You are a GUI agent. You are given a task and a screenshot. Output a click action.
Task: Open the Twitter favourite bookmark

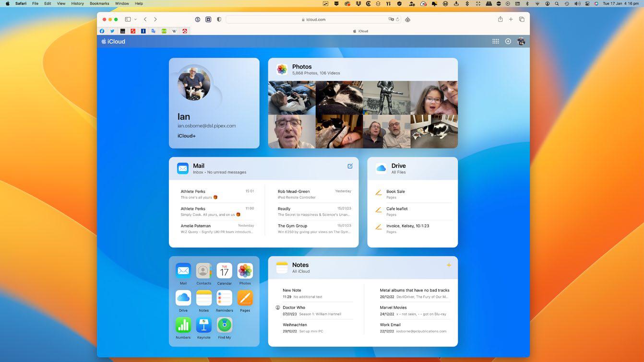click(x=112, y=31)
